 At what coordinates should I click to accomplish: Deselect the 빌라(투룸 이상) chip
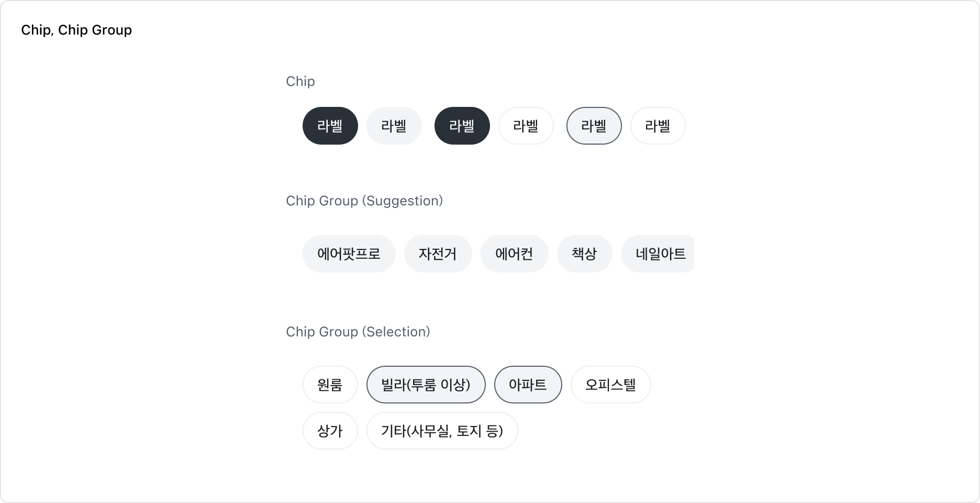point(426,385)
